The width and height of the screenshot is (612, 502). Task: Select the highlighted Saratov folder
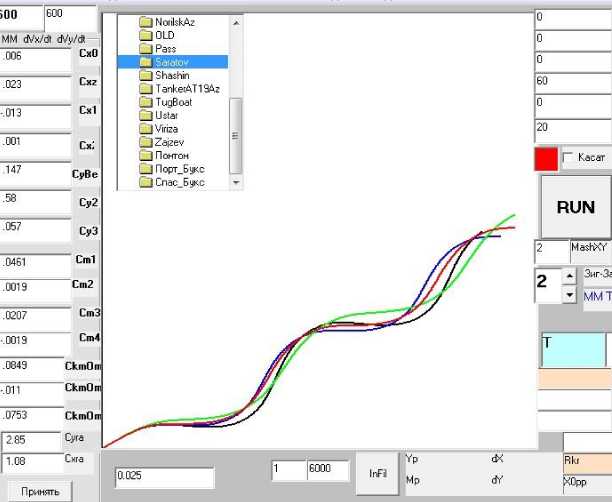pos(173,62)
